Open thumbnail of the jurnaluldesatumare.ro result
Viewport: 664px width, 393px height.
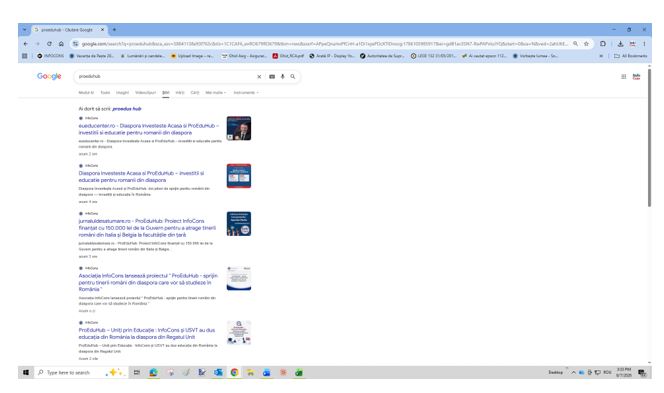(239, 224)
